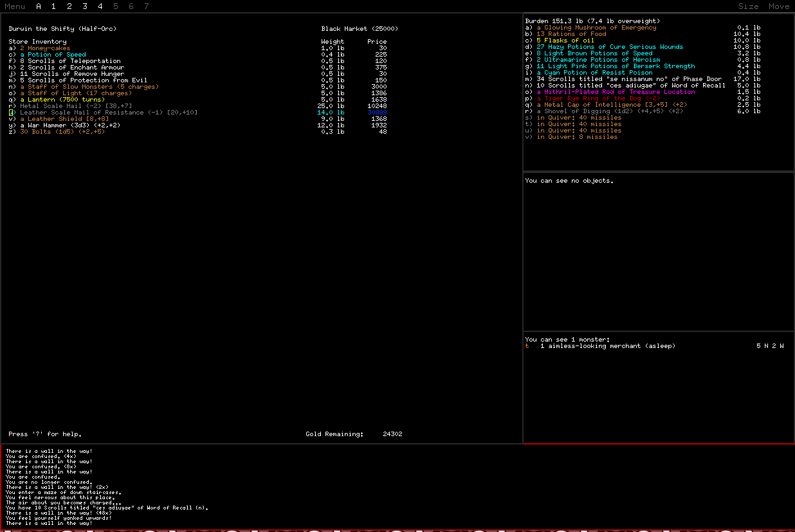This screenshot has height=532, width=795.
Task: Click quiver slot u) with 40 missiles
Action: coord(573,131)
